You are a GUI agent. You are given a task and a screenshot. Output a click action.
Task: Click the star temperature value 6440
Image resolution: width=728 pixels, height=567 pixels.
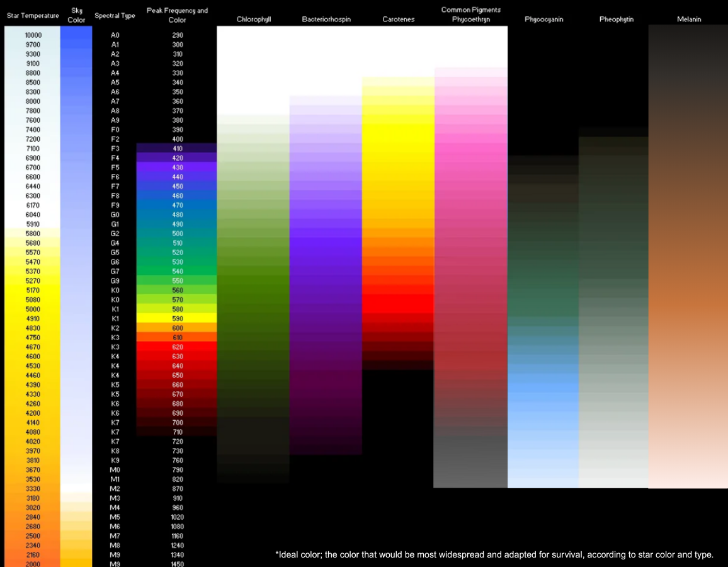point(33,186)
